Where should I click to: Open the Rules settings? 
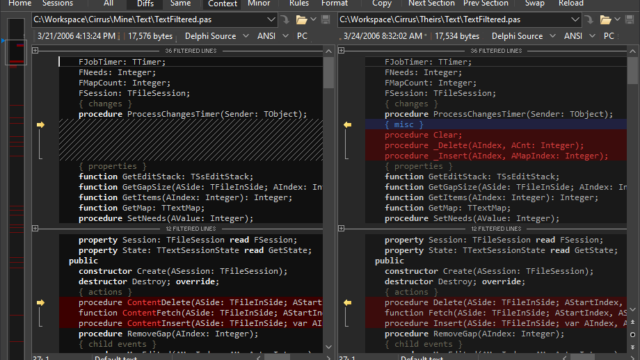pyautogui.click(x=299, y=3)
